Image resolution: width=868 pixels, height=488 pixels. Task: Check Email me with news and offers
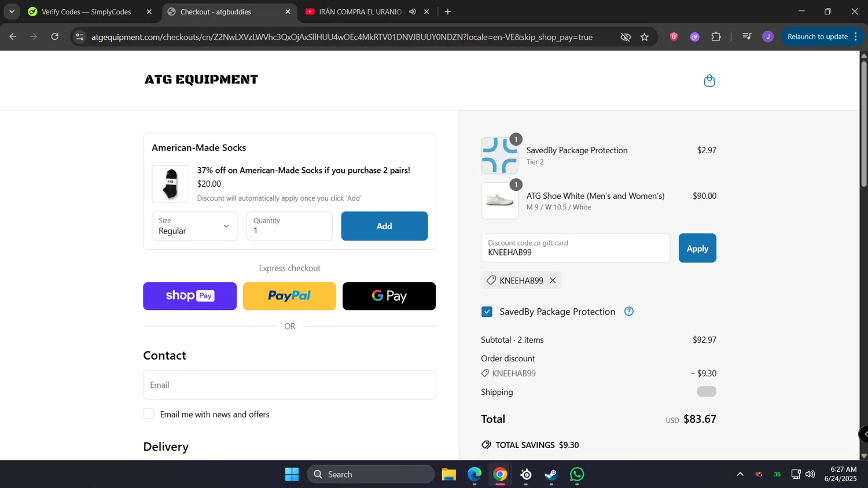(149, 414)
